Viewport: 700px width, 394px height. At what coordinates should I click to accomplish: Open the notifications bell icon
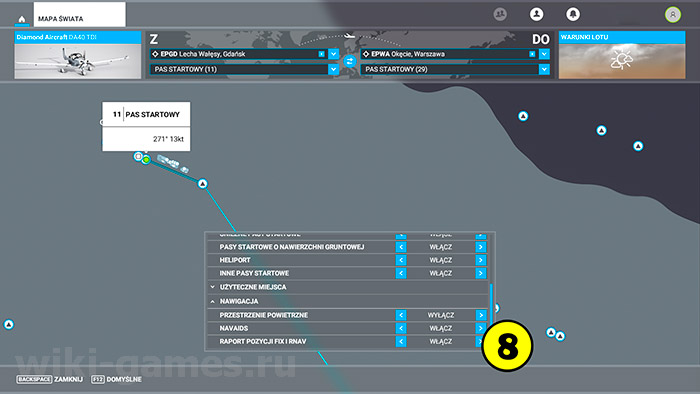573,14
